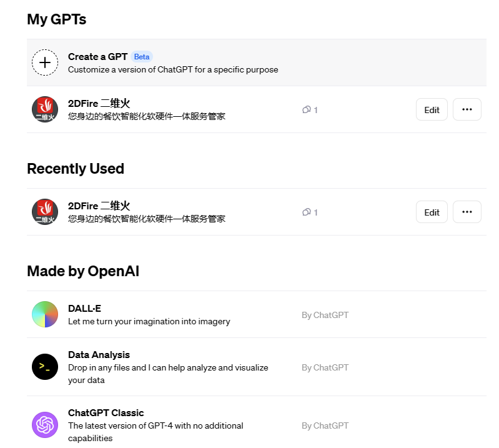Edit the 2DFire GPT under Recently Used

coord(432,212)
